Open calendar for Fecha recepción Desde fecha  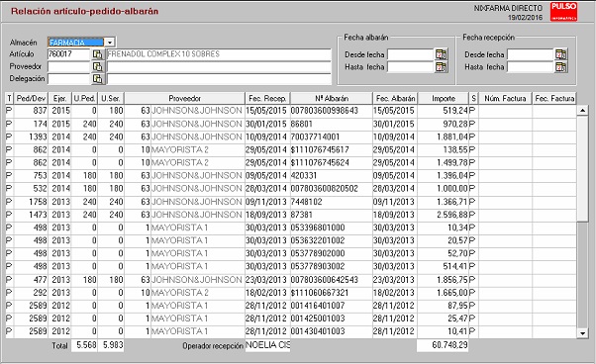561,54
